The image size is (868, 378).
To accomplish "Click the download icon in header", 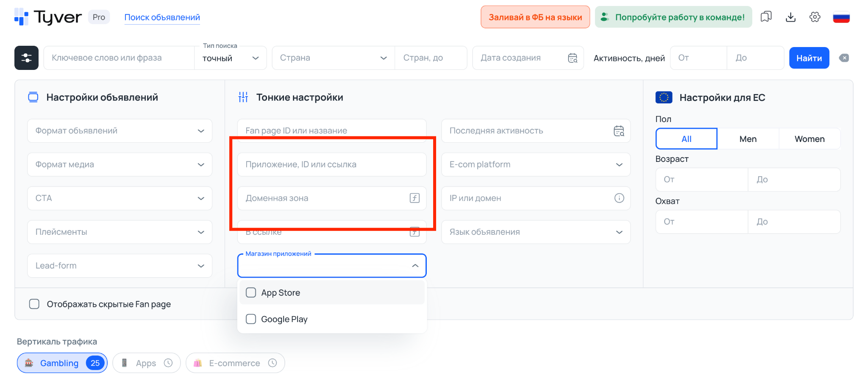I will tap(790, 17).
